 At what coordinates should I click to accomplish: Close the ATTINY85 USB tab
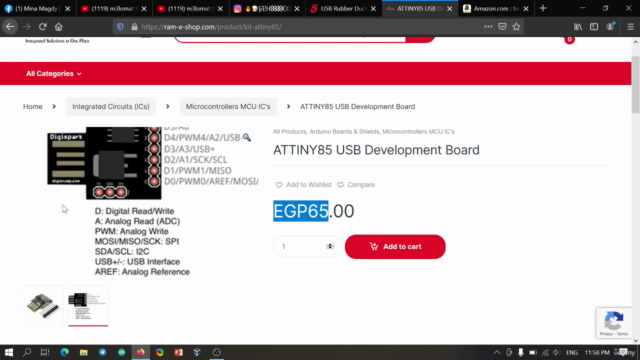coord(449,9)
